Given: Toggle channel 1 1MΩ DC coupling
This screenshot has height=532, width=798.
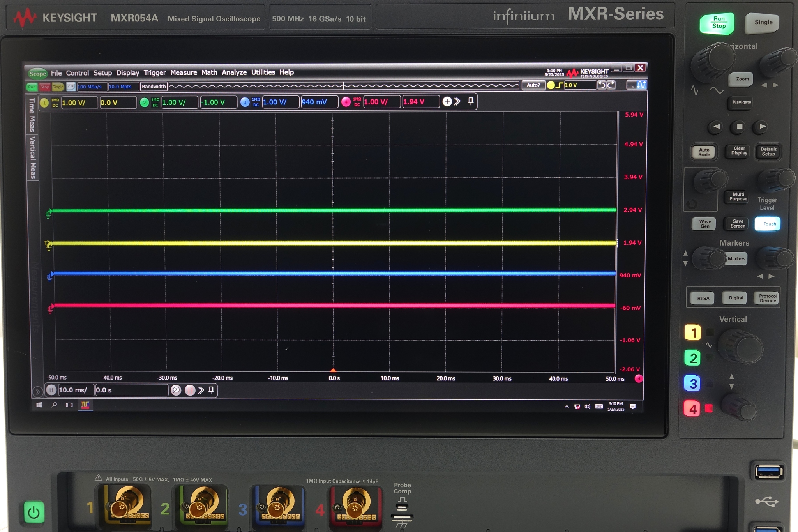Looking at the screenshot, I should [x=55, y=103].
